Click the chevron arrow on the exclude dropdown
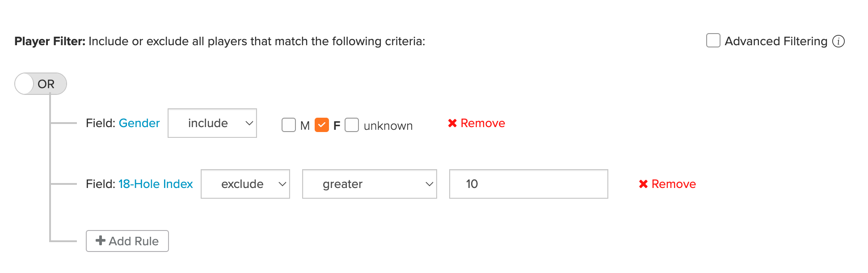The width and height of the screenshot is (868, 273). tap(282, 184)
